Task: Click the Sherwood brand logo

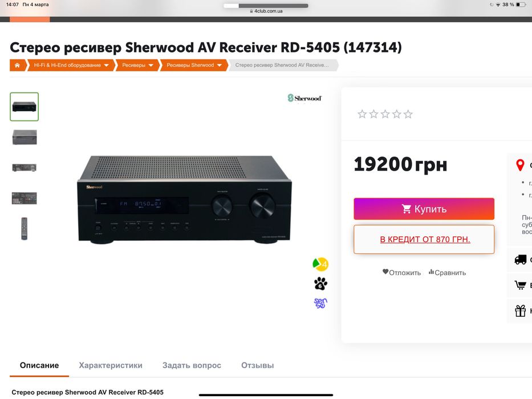Action: [x=304, y=98]
